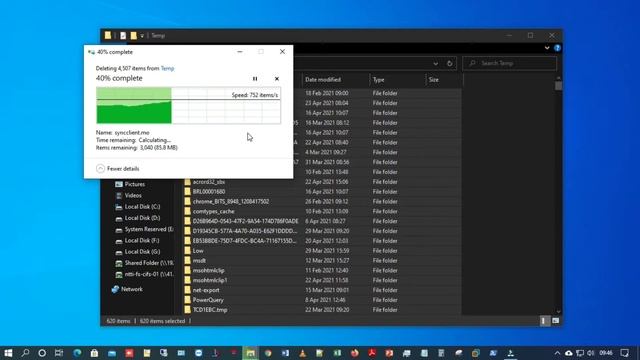
Task: Select Pictures in the navigation pane
Action: coord(135,184)
